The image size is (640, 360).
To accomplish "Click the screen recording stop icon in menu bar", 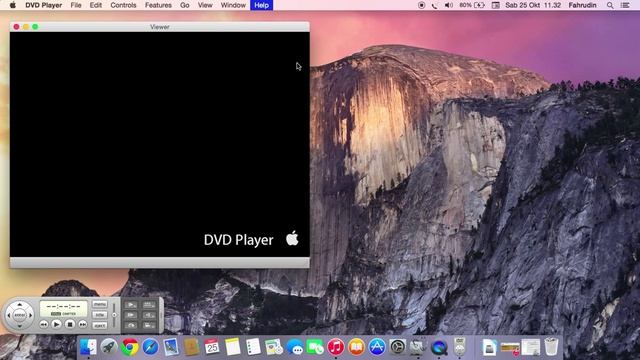I will pyautogui.click(x=422, y=5).
